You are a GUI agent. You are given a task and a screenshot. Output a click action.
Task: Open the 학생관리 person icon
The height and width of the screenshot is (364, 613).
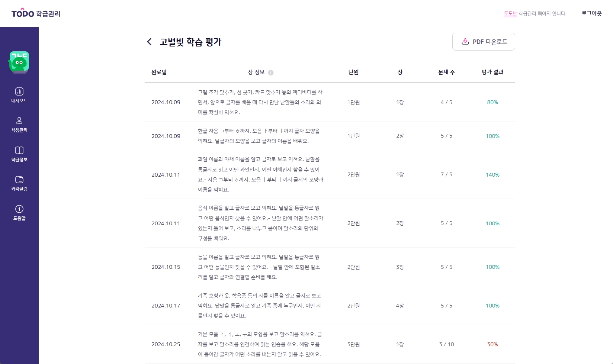(x=19, y=121)
